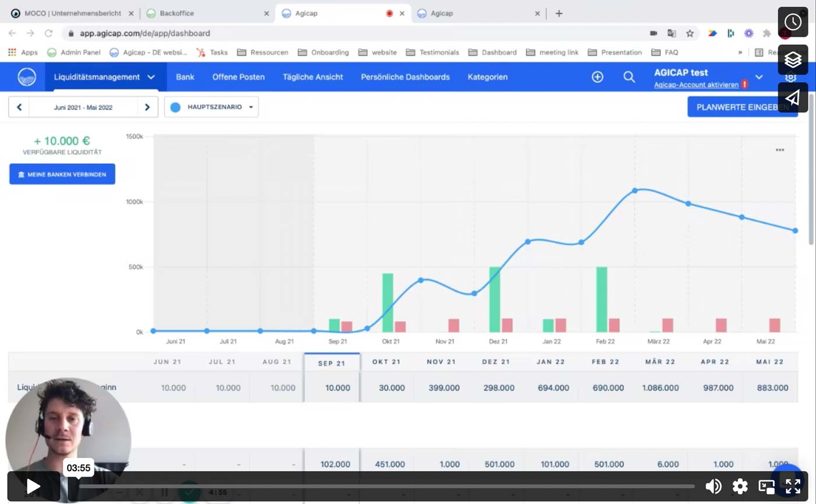The height and width of the screenshot is (504, 816).
Task: Show more bookmarks with double chevron
Action: point(740,52)
